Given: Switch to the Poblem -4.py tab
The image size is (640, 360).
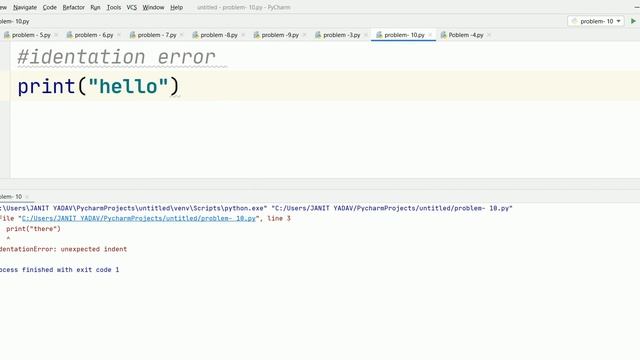Looking at the screenshot, I should coord(466,35).
